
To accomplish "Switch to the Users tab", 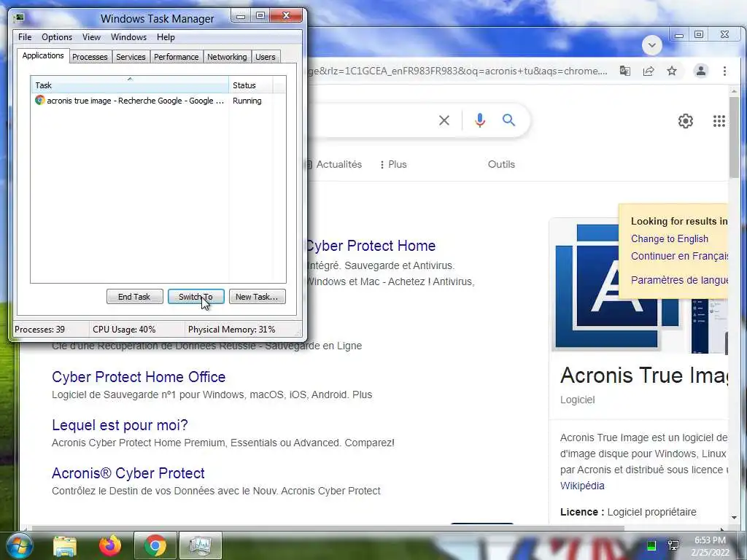I will pyautogui.click(x=266, y=57).
